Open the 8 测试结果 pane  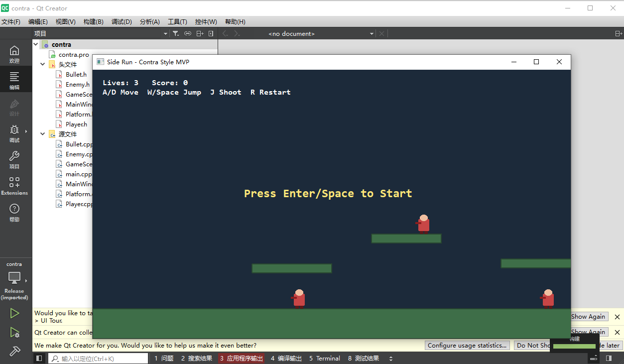click(x=364, y=358)
